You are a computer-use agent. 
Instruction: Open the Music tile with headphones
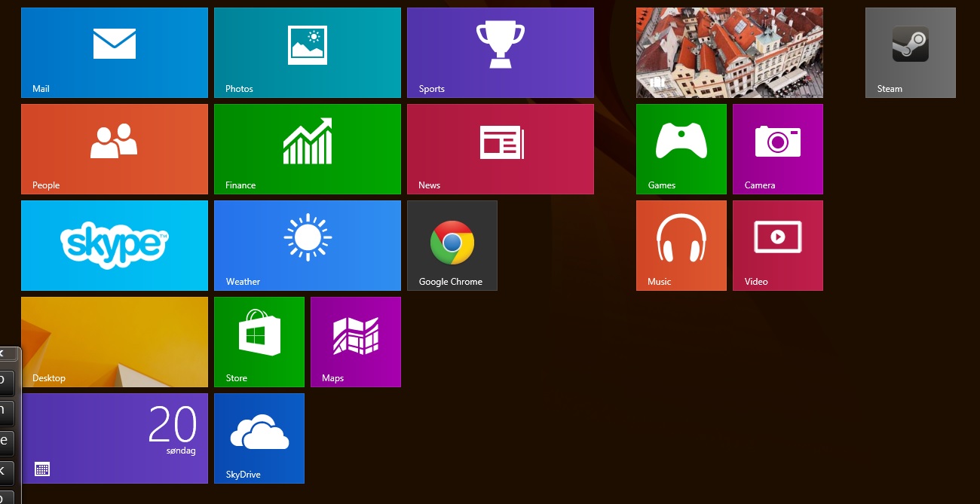(681, 246)
